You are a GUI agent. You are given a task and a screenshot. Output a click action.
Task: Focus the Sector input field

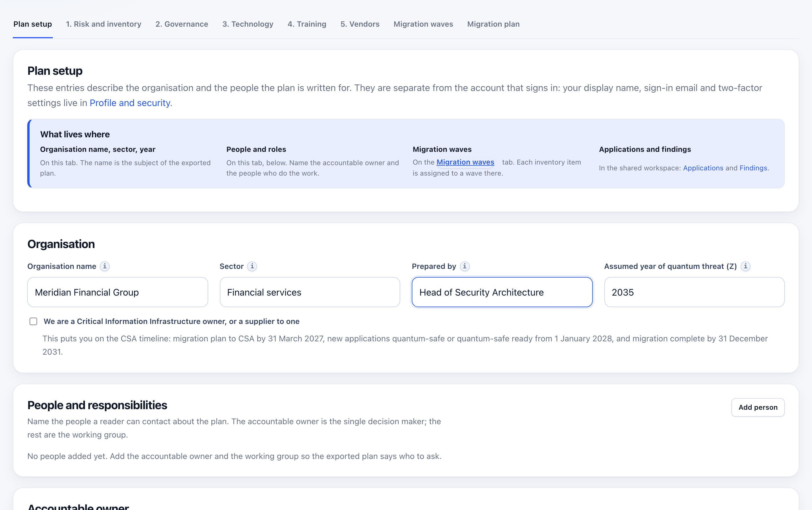point(310,292)
